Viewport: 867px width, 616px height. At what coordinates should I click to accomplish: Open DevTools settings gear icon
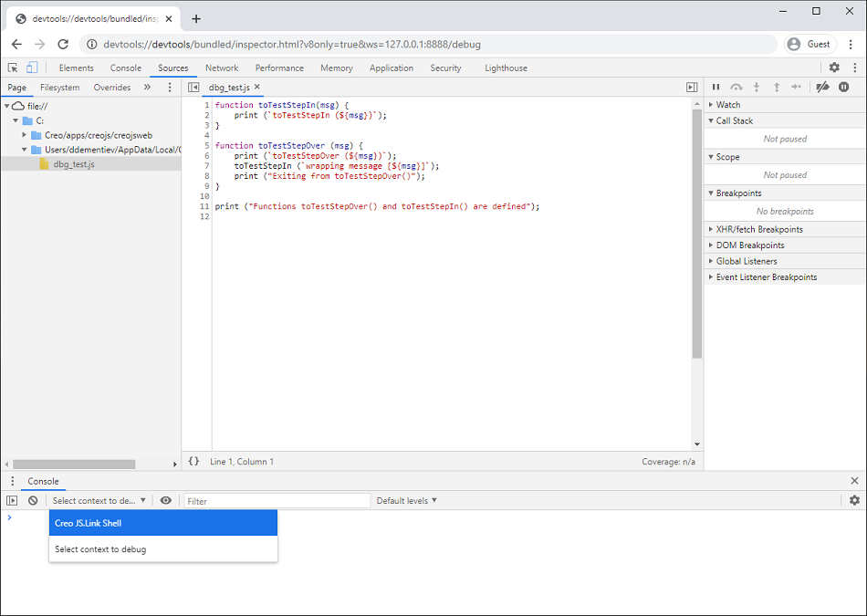834,68
